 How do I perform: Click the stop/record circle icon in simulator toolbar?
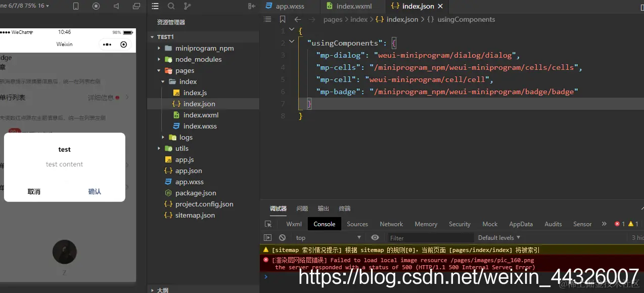pos(96,6)
